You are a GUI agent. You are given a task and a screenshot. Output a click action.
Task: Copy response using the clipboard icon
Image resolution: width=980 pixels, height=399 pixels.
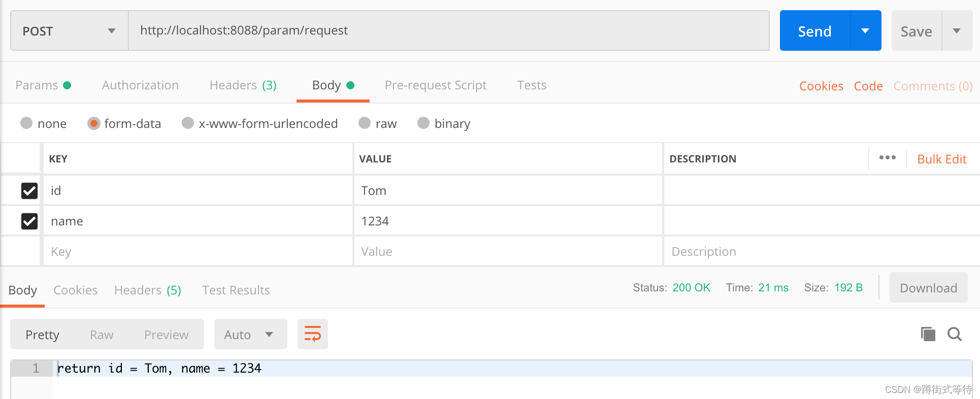928,334
